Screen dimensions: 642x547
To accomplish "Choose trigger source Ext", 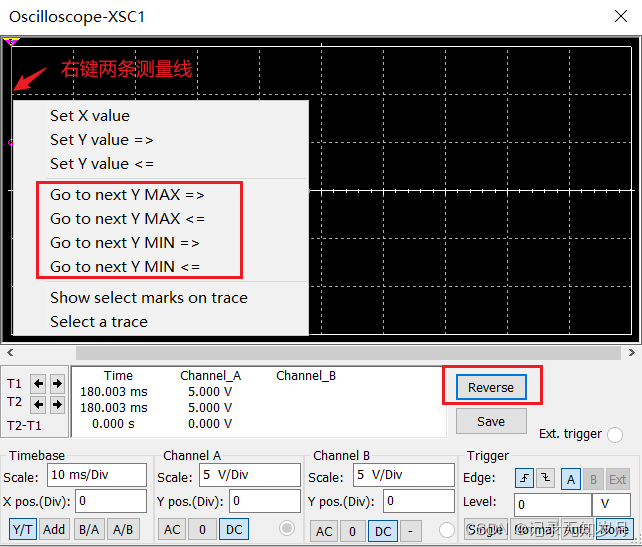I will (617, 479).
